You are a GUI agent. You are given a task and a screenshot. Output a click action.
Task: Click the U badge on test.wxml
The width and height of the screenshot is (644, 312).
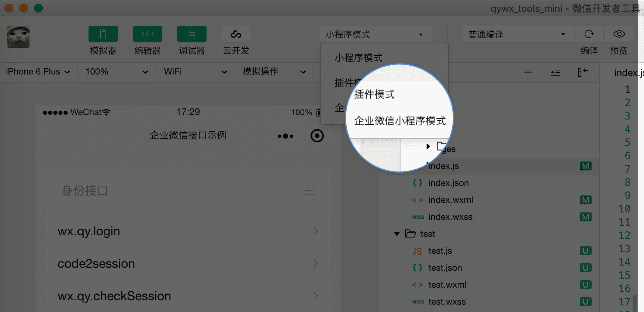(x=586, y=285)
